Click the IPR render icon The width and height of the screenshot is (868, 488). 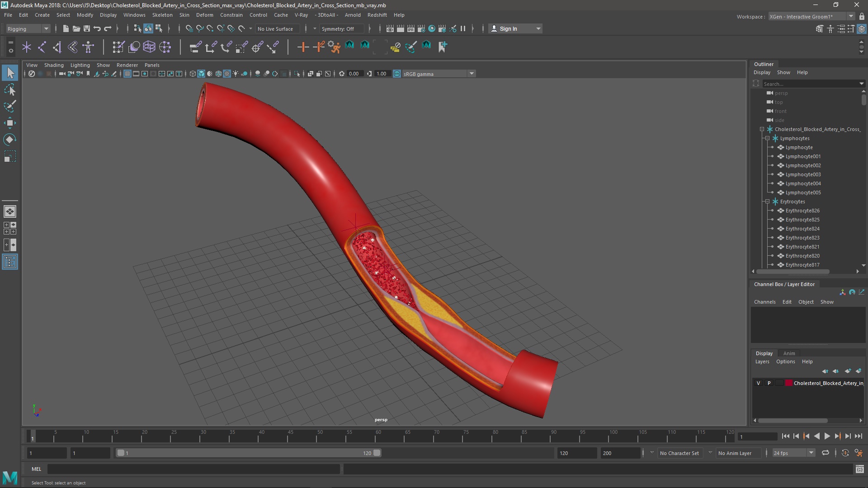click(411, 28)
